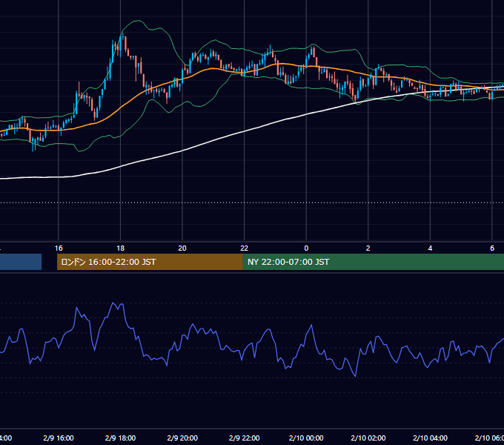
Task: Click the 2/9 18:00 indicator axis label
Action: click(121, 438)
